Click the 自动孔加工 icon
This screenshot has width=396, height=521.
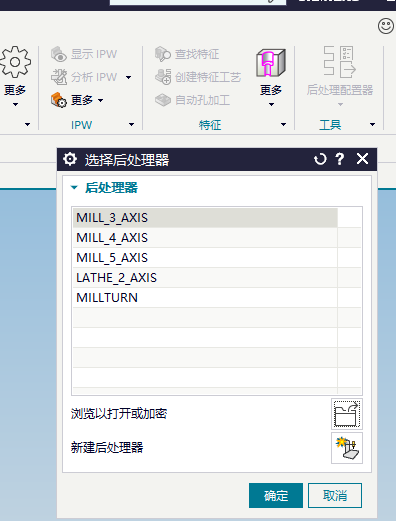(163, 100)
